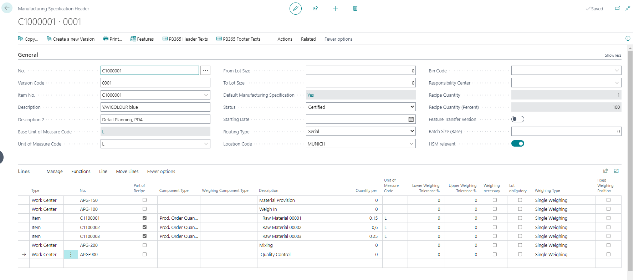644x280 pixels.
Task: Open Manage menu in Lines
Action: click(55, 172)
